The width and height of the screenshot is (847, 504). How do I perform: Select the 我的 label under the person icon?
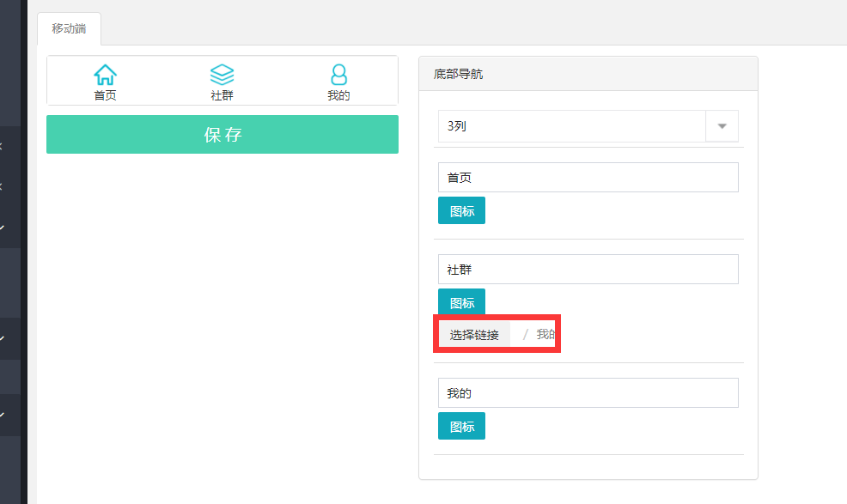coord(338,95)
